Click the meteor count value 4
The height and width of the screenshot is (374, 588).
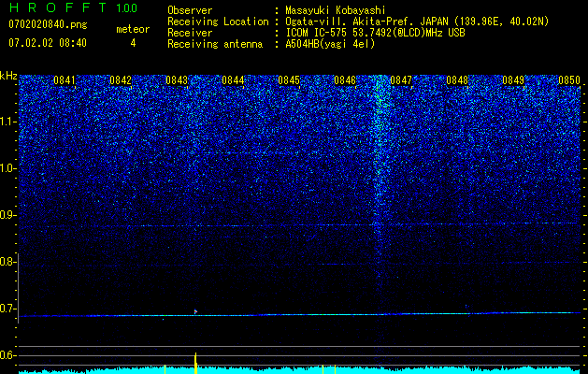click(133, 43)
